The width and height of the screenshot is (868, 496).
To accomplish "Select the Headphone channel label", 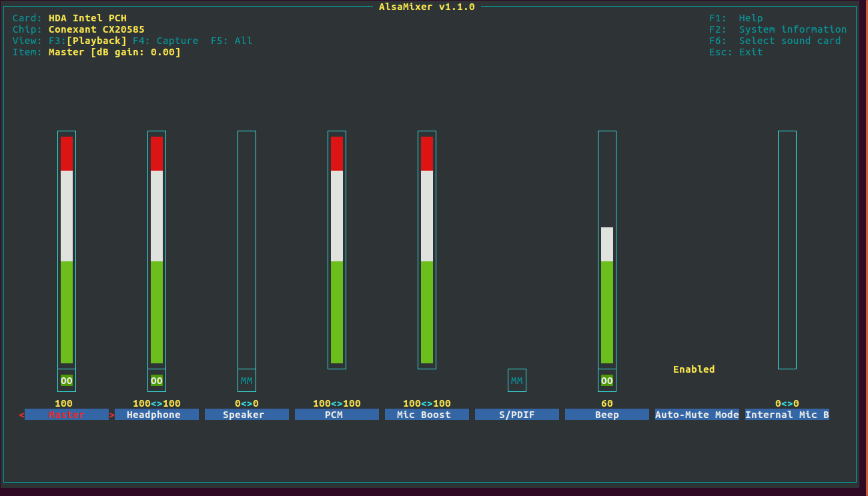I will [x=157, y=415].
